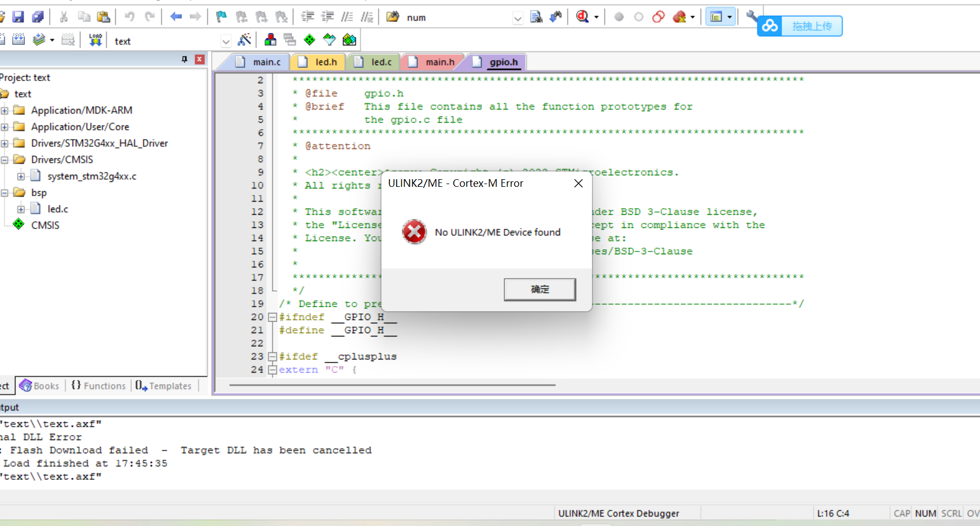Expand the Application/User/Core folder

click(4, 127)
